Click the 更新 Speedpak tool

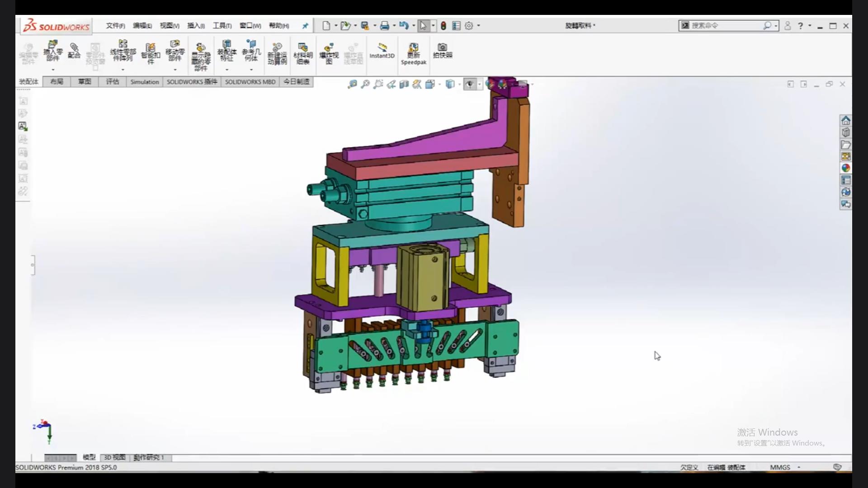[x=414, y=54]
